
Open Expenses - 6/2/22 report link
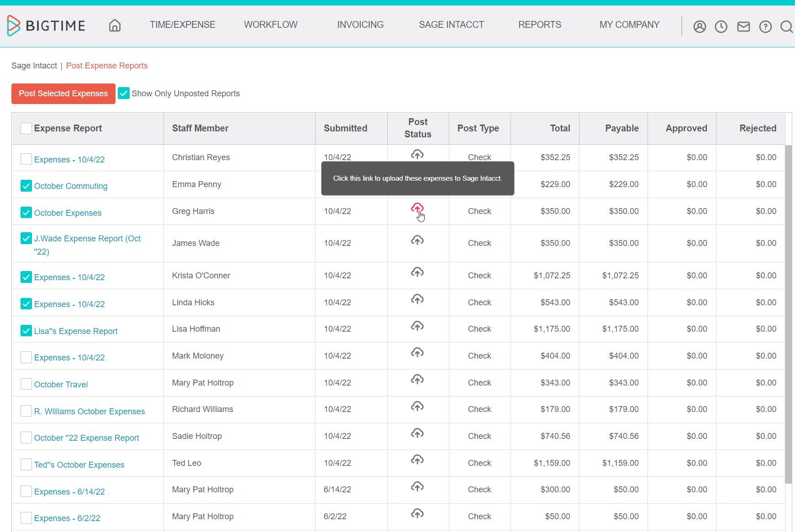67,518
